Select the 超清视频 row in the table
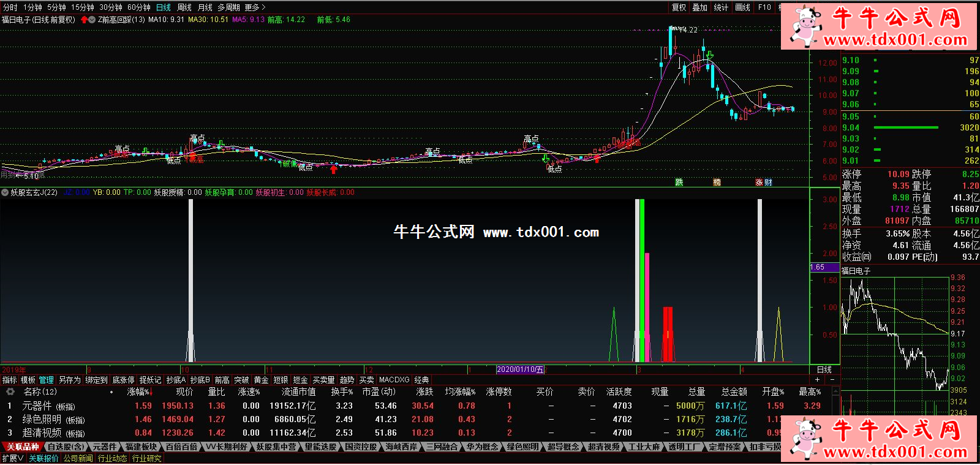980x465 pixels. coord(417,433)
